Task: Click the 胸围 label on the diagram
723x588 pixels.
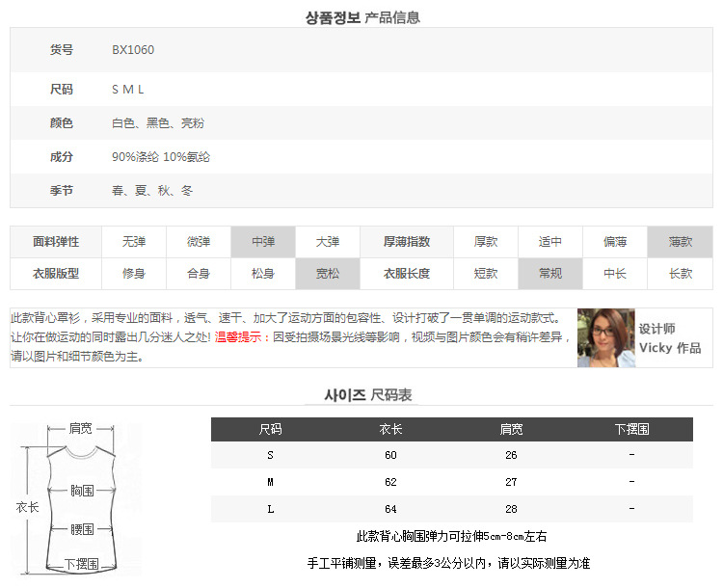Action: click(x=82, y=491)
